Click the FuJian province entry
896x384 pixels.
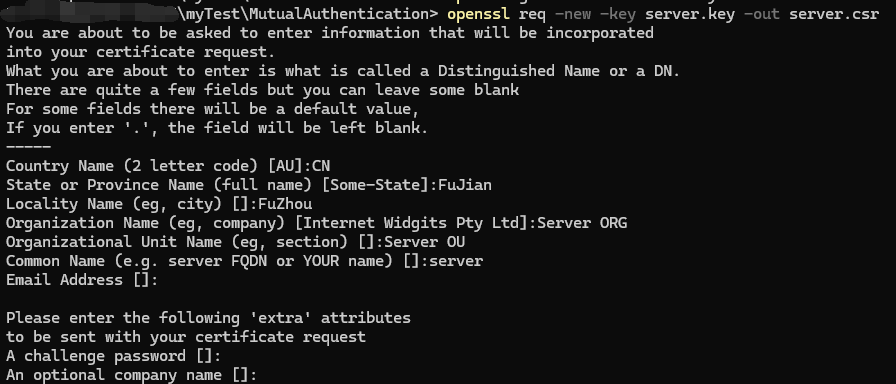(465, 185)
